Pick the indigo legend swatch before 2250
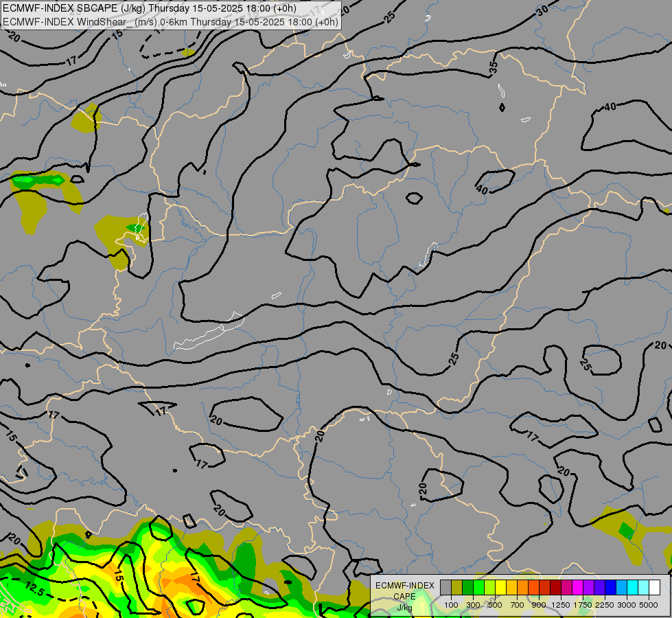Screen dimensions: 672x618 click(599, 587)
